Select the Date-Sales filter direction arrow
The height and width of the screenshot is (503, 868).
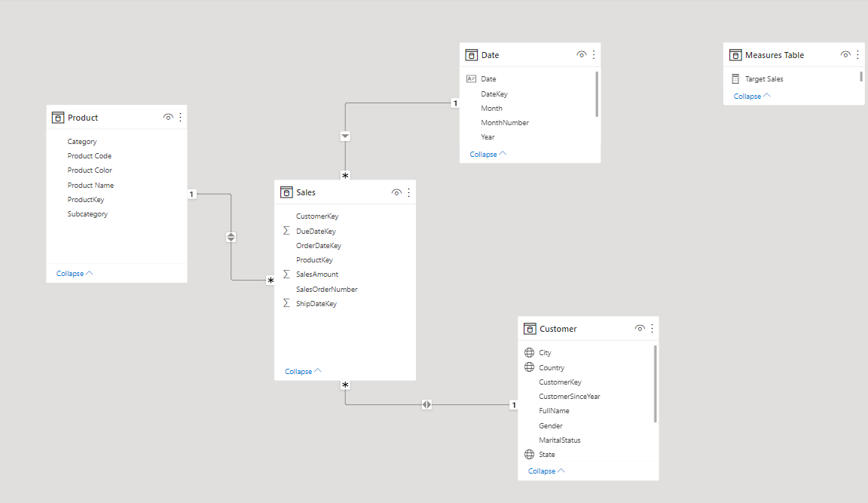click(345, 136)
